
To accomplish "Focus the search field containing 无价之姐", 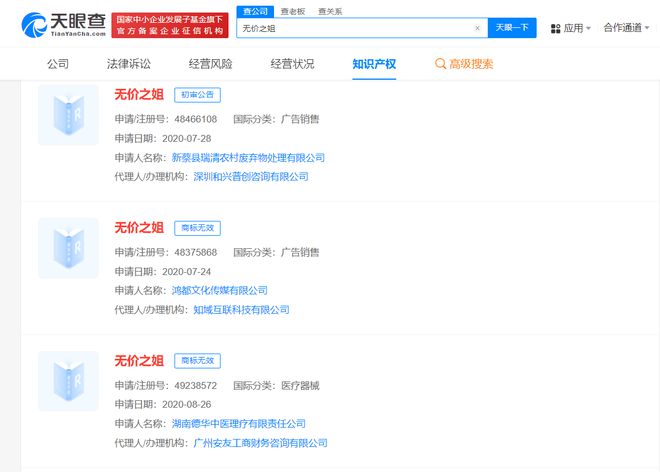I will tap(362, 28).
